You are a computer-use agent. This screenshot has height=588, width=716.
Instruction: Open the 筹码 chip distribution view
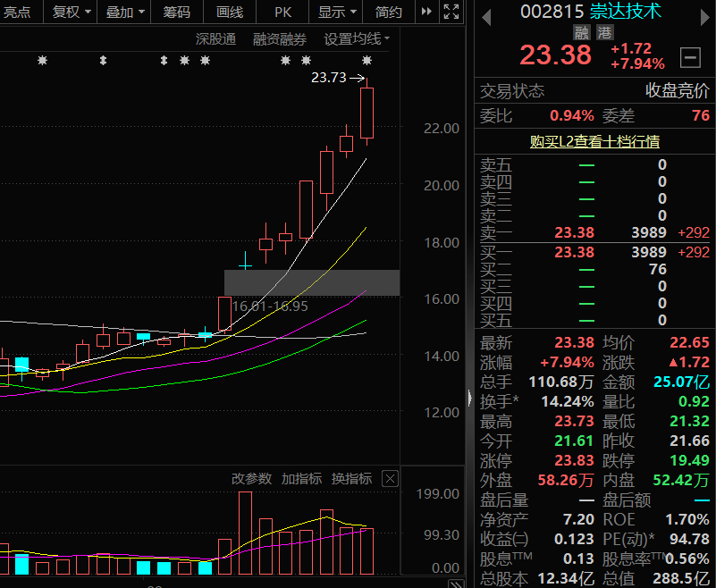click(x=177, y=12)
